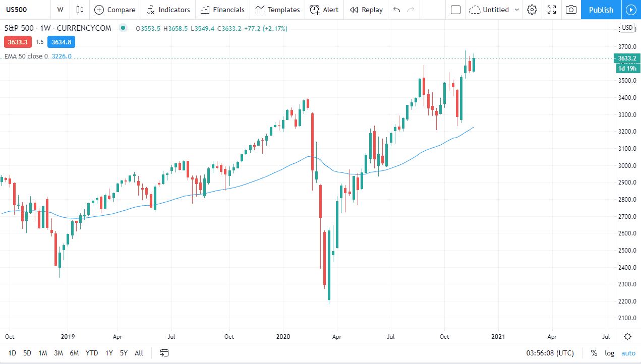Toggle percent scale mode
641x364 pixels.
594,353
